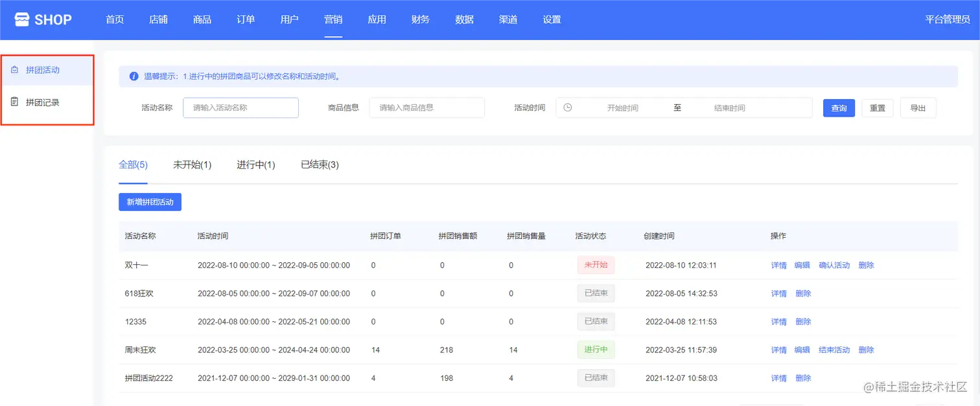Click 删除 for 618狂欢

pos(804,293)
